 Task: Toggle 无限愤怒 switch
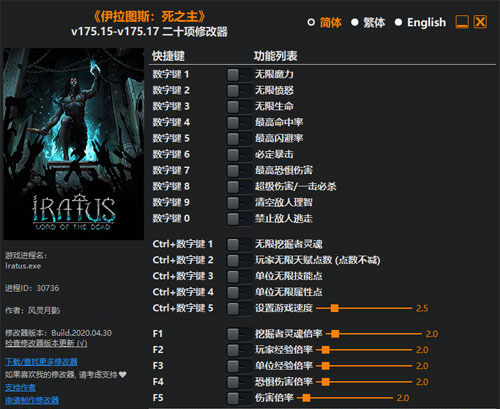[239, 91]
